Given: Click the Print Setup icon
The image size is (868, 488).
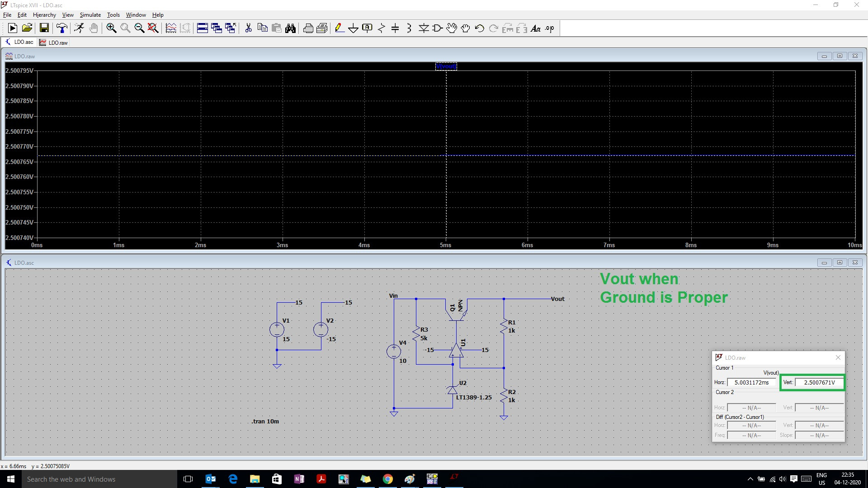Looking at the screenshot, I should pyautogui.click(x=322, y=28).
